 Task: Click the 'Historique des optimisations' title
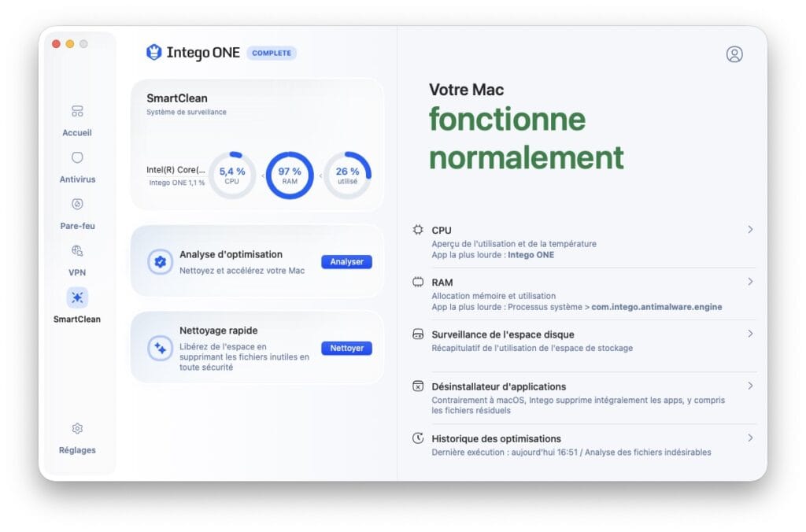496,439
